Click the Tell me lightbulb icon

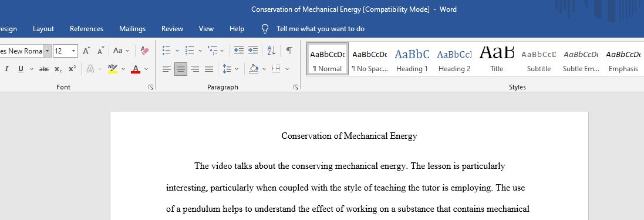point(265,29)
